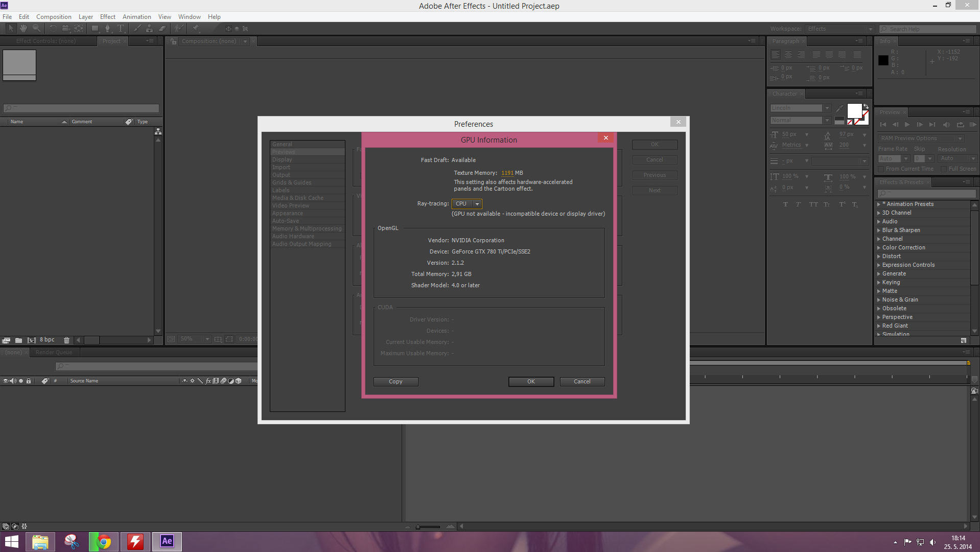
Task: Select the Selection arrow tool
Action: click(11, 29)
